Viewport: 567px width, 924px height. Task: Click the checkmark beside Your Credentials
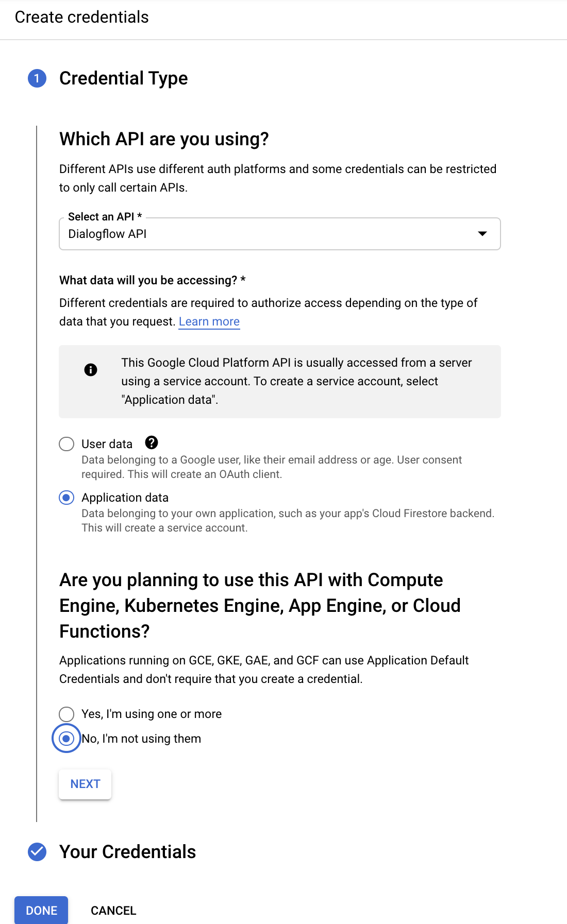pos(37,852)
